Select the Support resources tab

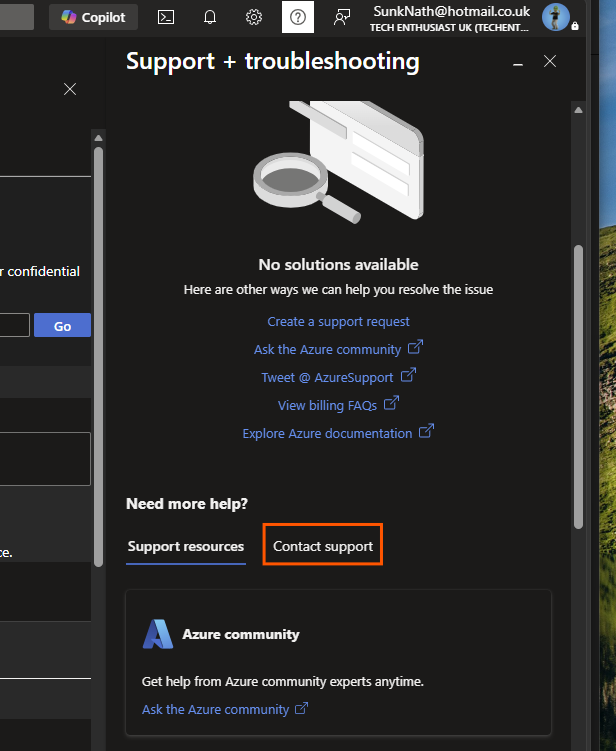point(186,546)
